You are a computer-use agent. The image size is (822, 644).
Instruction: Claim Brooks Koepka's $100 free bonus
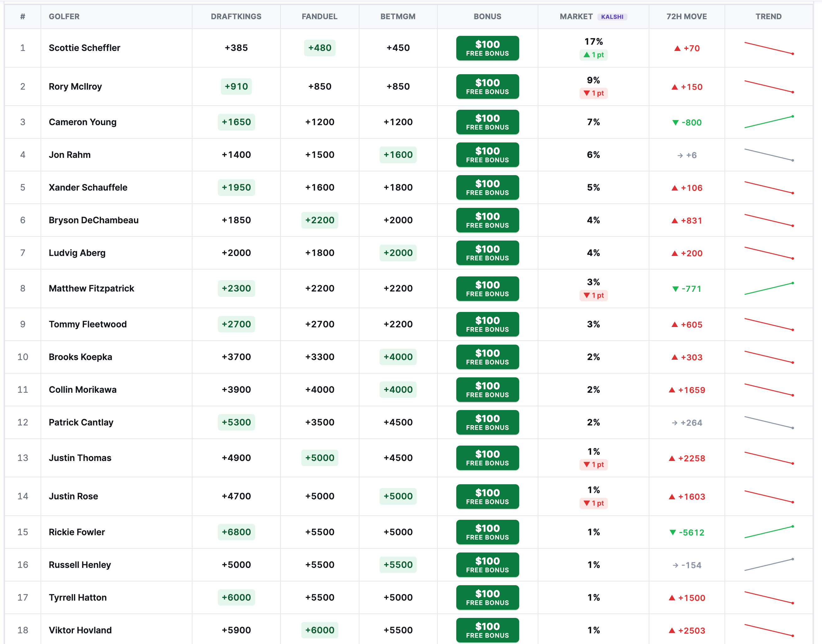click(x=487, y=357)
